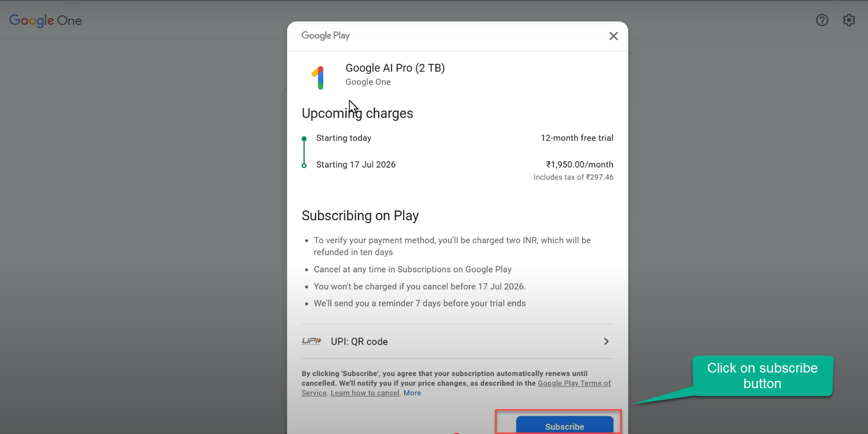This screenshot has height=434, width=868.
Task: Click the Upcoming charges heading
Action: pyautogui.click(x=357, y=113)
